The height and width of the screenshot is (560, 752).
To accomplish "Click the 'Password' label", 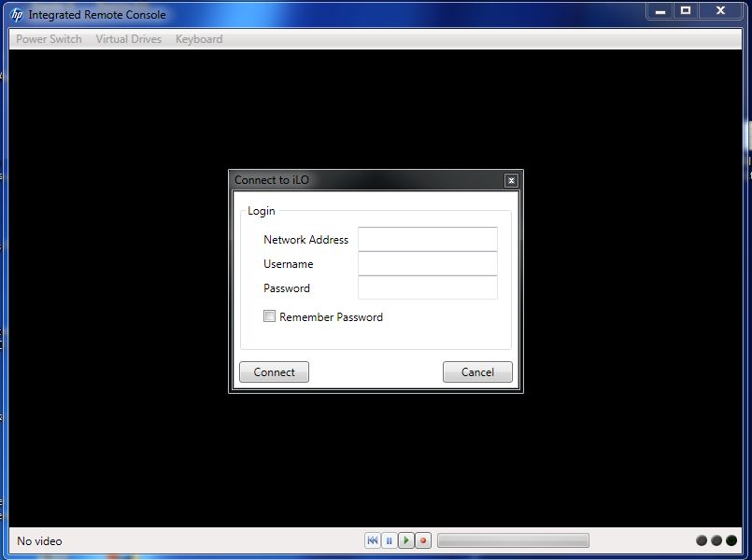I will [287, 288].
